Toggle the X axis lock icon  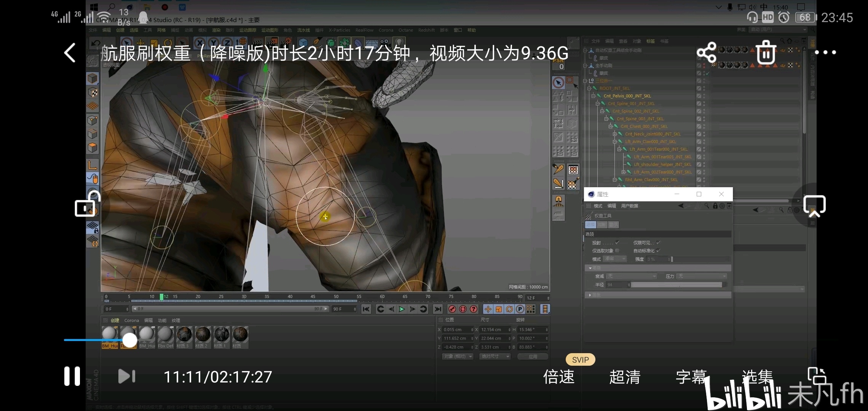[x=199, y=43]
